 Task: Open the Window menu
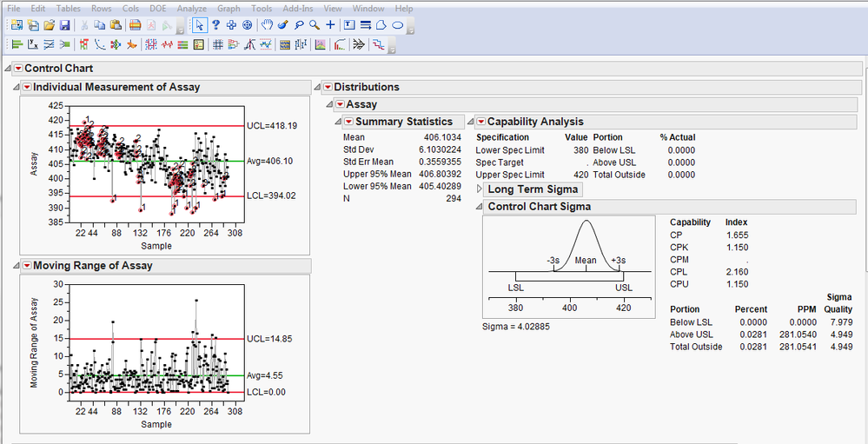point(368,9)
